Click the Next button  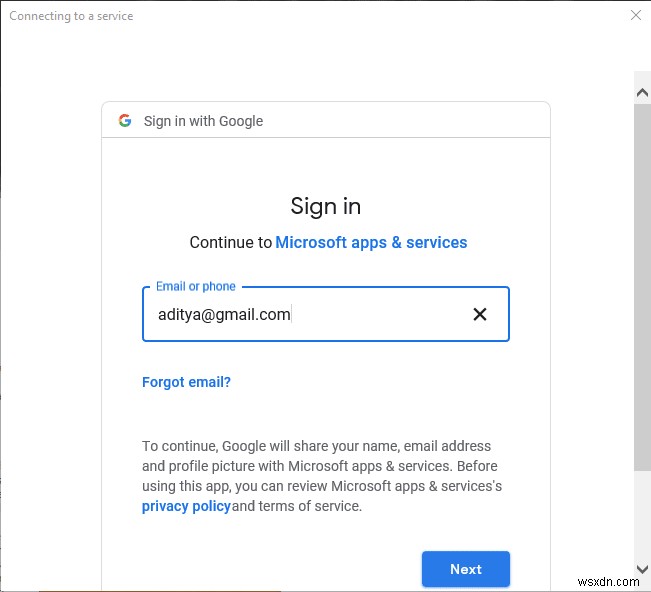pos(466,569)
